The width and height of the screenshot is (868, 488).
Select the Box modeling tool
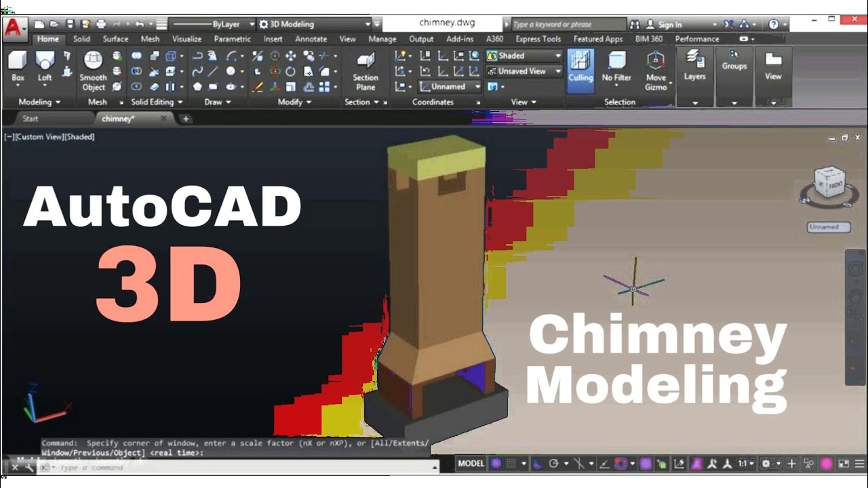point(18,66)
